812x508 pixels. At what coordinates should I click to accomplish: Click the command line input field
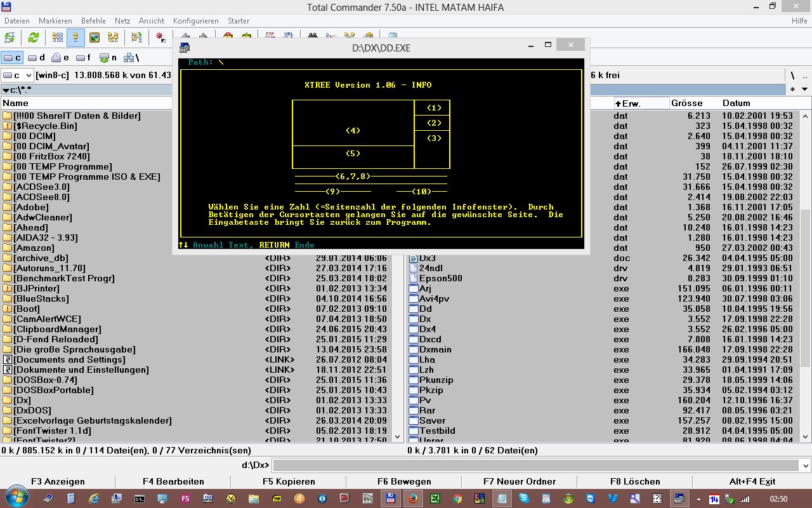tap(536, 465)
